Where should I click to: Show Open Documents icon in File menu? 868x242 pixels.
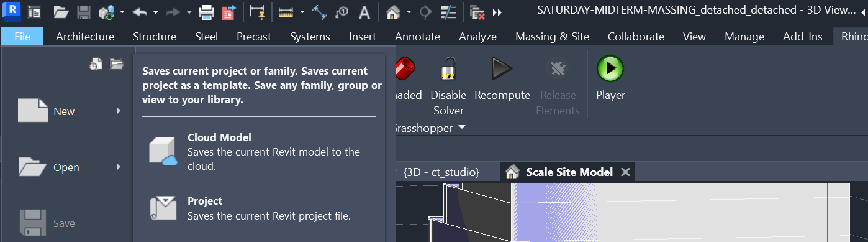(x=117, y=63)
